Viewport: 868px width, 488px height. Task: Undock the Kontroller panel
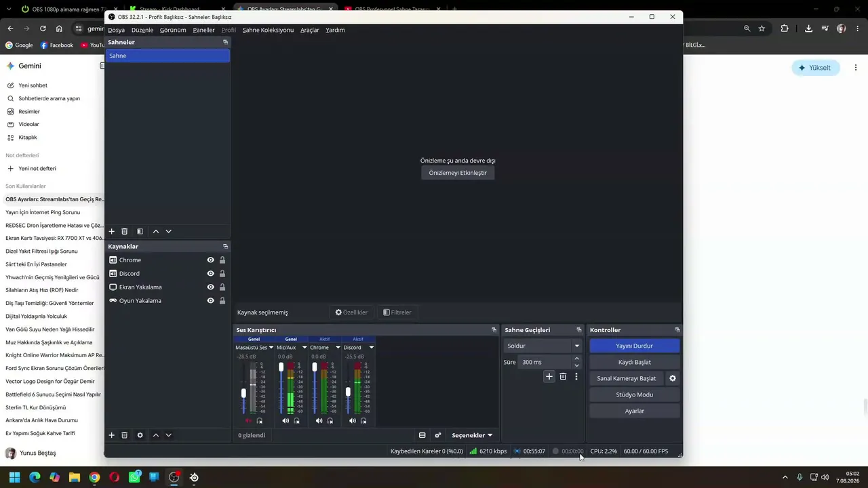click(x=677, y=330)
